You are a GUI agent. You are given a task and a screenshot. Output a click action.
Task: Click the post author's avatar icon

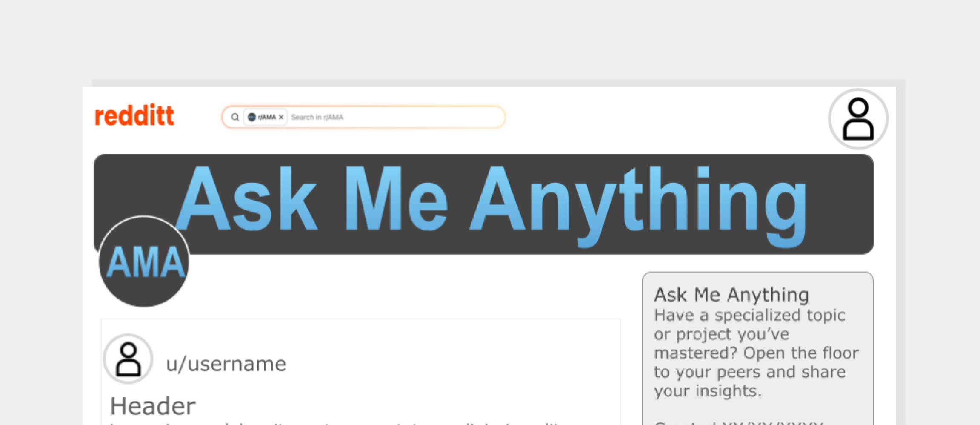pyautogui.click(x=128, y=359)
